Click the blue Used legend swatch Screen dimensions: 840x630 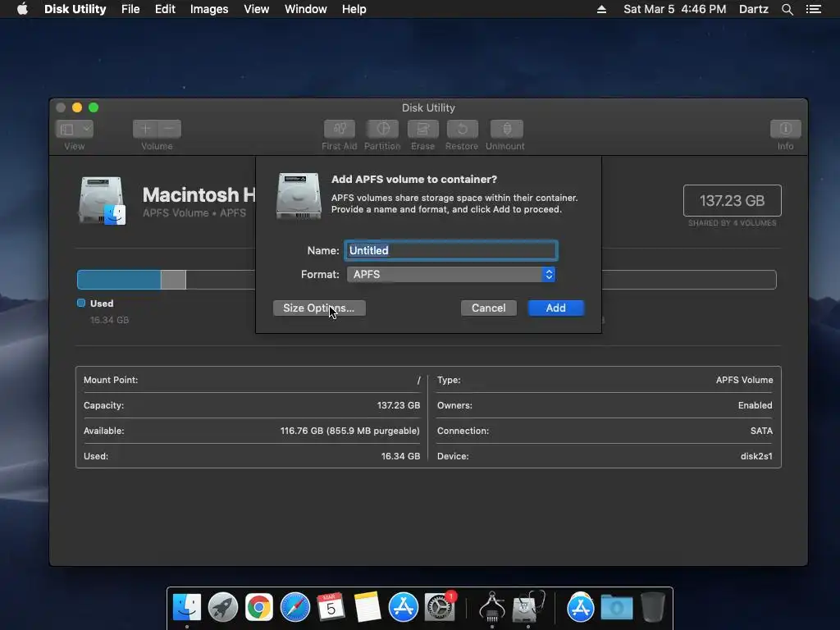(x=81, y=303)
